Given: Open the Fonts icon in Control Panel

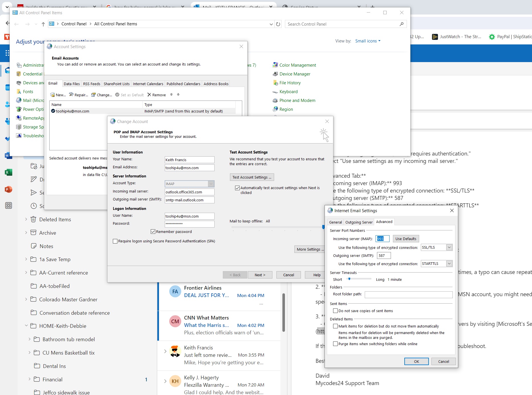Looking at the screenshot, I should 19,92.
